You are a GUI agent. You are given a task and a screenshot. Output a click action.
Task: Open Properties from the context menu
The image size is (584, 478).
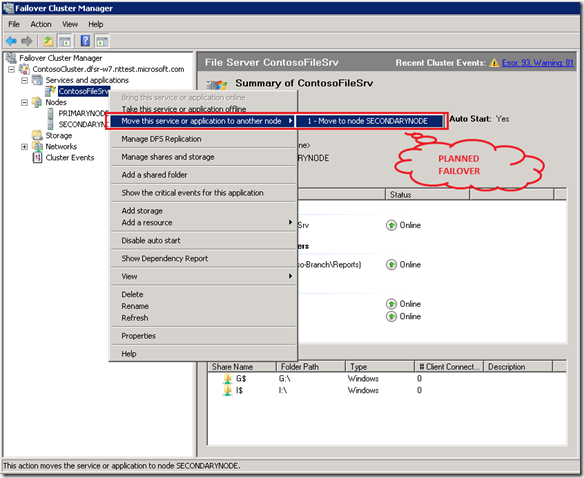click(x=203, y=336)
